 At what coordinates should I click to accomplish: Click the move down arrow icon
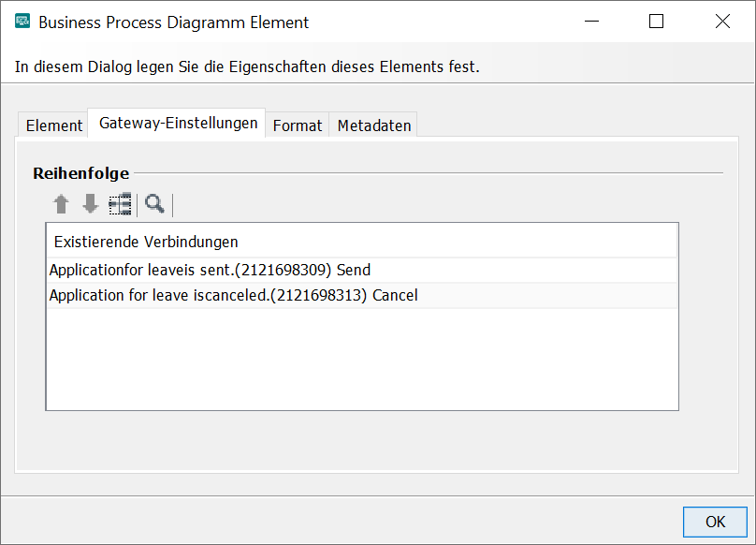coord(90,204)
